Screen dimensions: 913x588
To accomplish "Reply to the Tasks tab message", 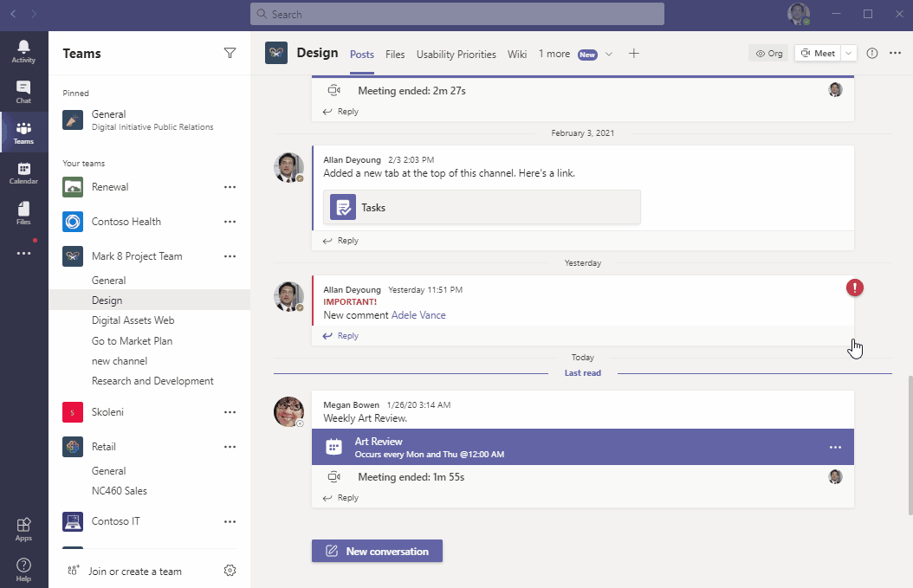I will (x=341, y=241).
